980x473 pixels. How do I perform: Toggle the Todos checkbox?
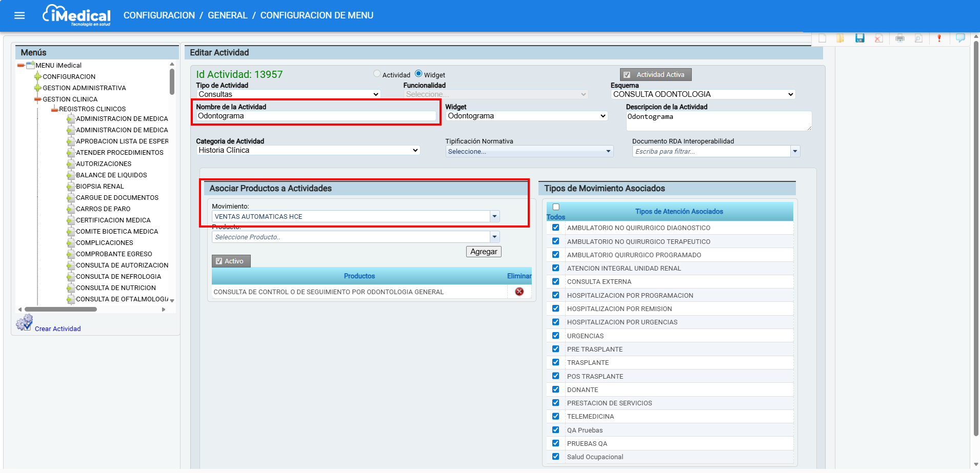[x=556, y=207]
